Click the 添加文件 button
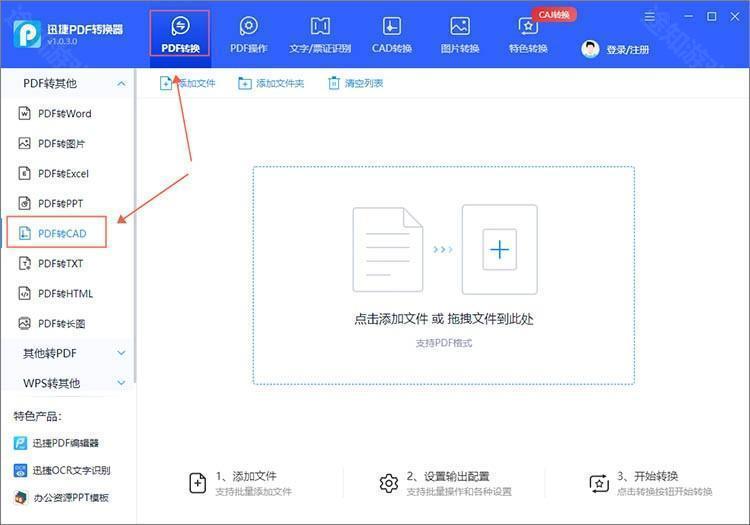Image resolution: width=750 pixels, height=525 pixels. click(x=188, y=83)
